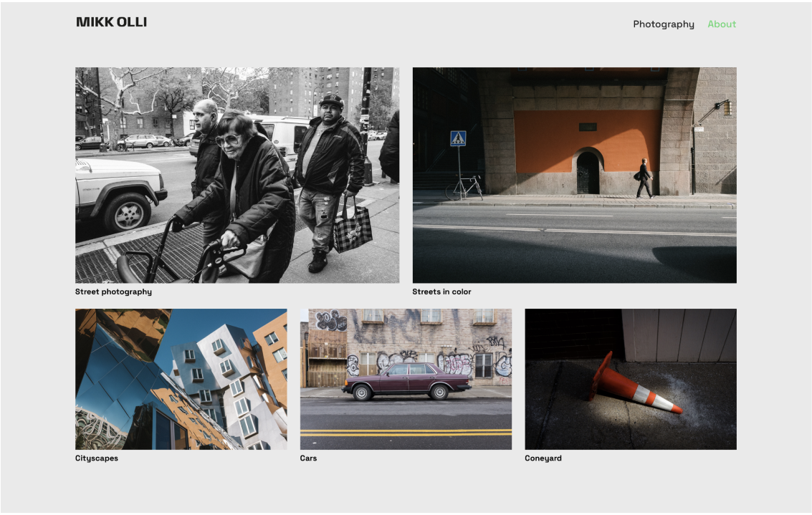Open the Street photography gallery thumbnail

[237, 175]
